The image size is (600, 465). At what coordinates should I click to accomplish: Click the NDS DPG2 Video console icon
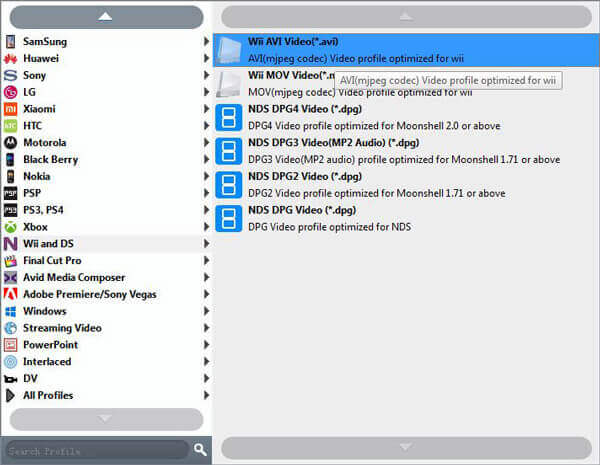click(x=228, y=185)
